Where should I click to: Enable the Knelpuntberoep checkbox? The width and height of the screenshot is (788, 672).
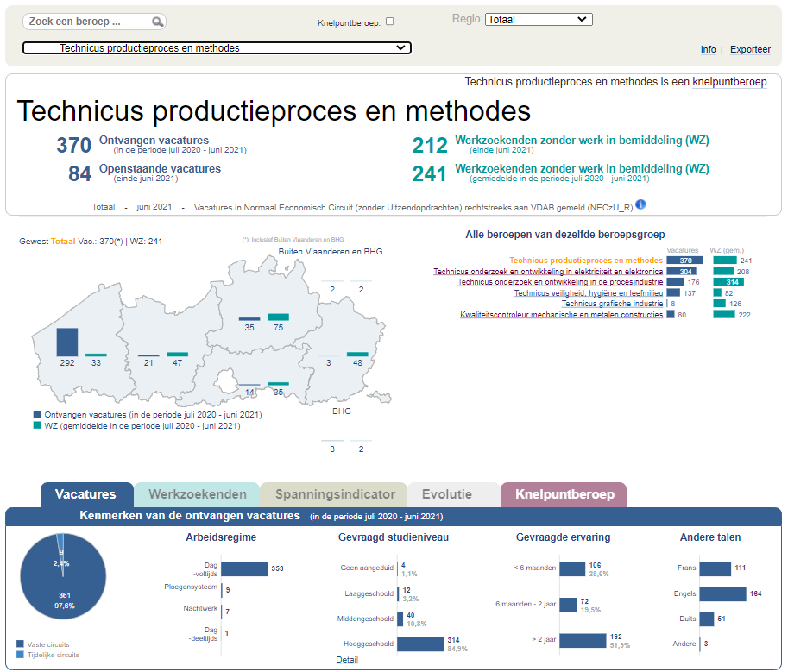tap(389, 22)
